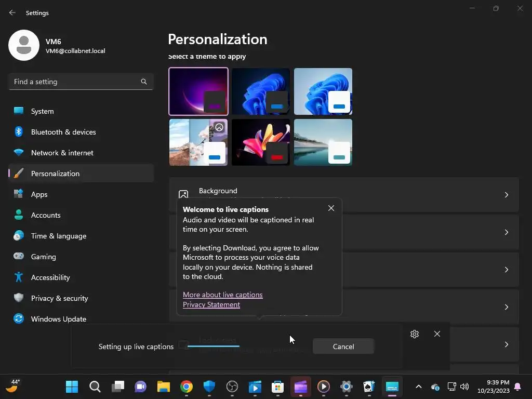Screen dimensions: 532x399
Task: Select Personalization in the sidebar
Action: pos(81,174)
